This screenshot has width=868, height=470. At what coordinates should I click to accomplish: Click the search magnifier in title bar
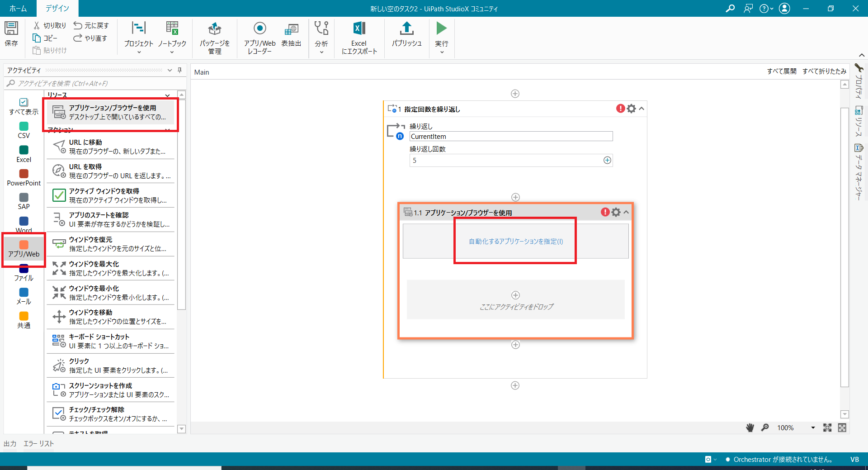point(730,9)
